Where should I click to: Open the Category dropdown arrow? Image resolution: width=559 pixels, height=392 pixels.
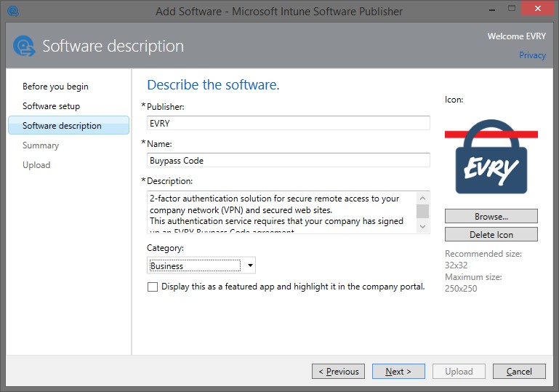(250, 265)
